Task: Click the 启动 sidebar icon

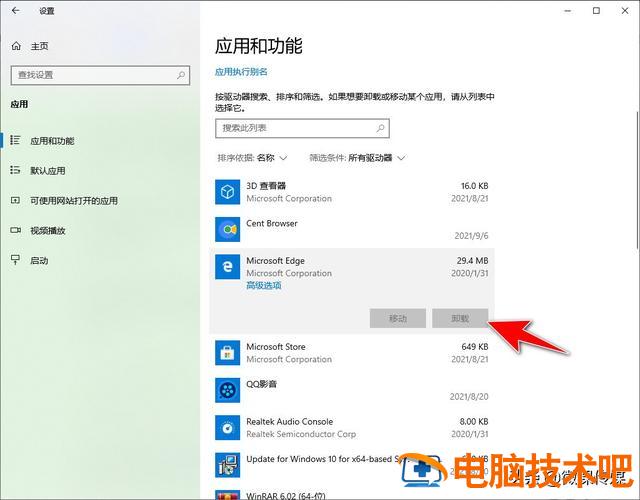Action: point(15,260)
